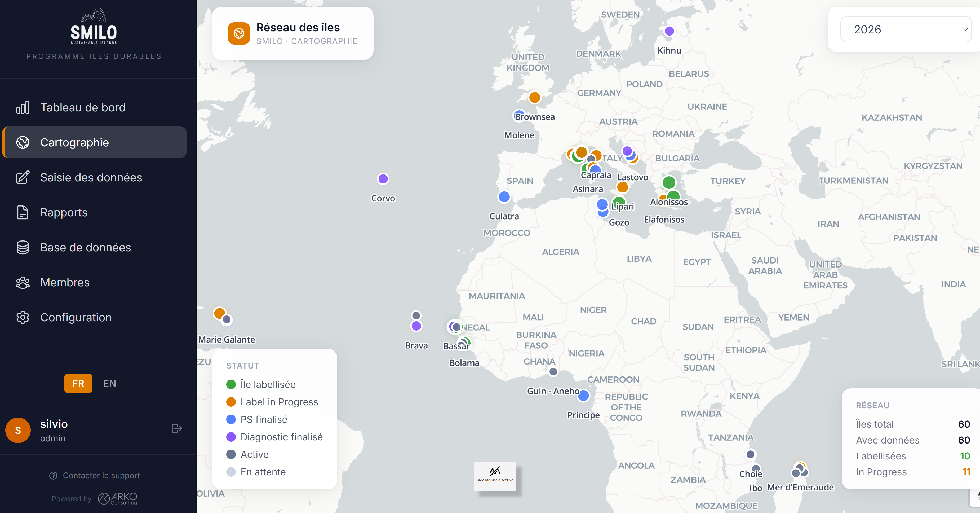The image size is (980, 513).
Task: Select Rapports in the sidebar menu
Action: tap(64, 212)
